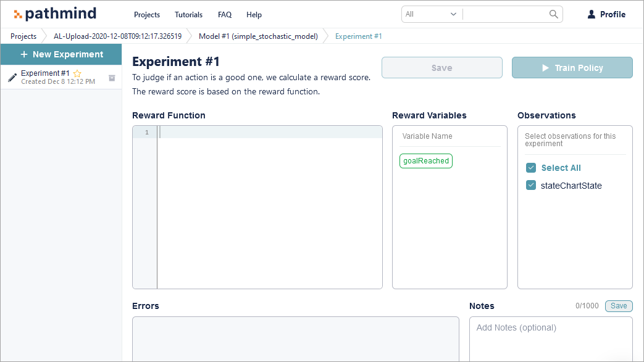The image size is (644, 362).
Task: Click the Save button beside Train Policy
Action: [x=441, y=68]
